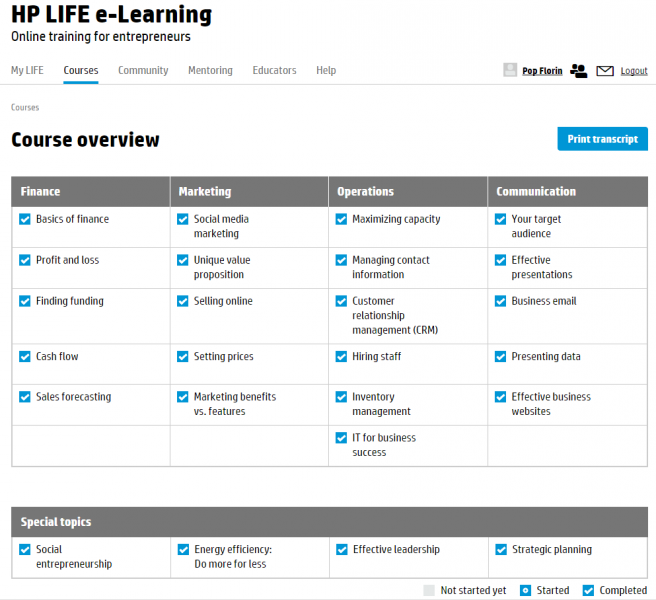Go to the My LIFE tab

27,70
